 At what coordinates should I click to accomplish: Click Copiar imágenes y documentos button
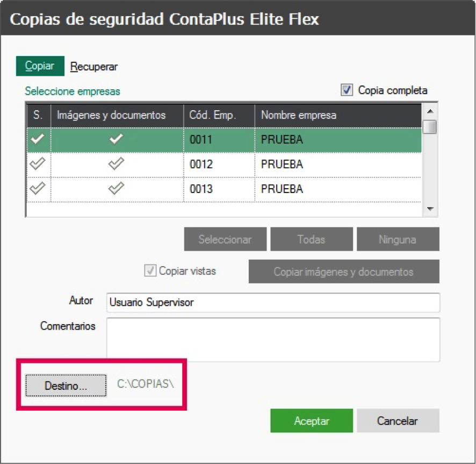pyautogui.click(x=344, y=272)
